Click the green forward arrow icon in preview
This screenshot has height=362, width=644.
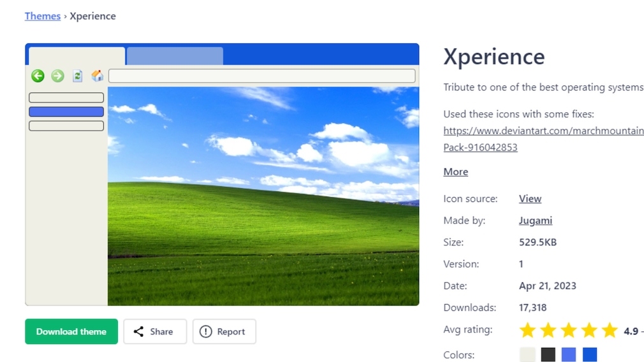tap(57, 76)
